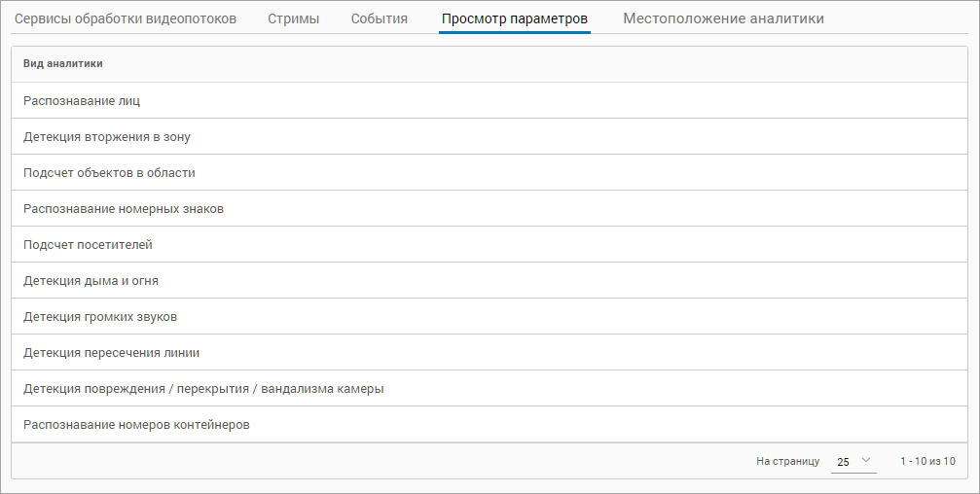Open Детекция пересечения линии row
The image size is (980, 494).
tap(111, 353)
